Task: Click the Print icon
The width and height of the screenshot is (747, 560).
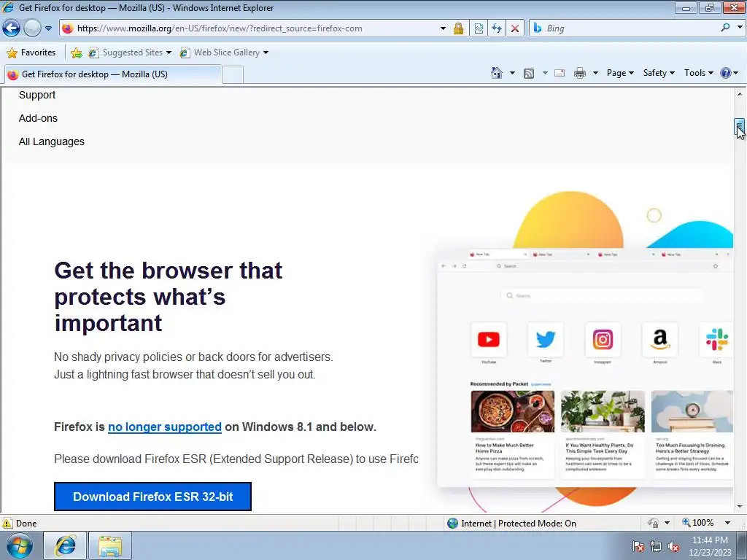Action: click(x=580, y=73)
